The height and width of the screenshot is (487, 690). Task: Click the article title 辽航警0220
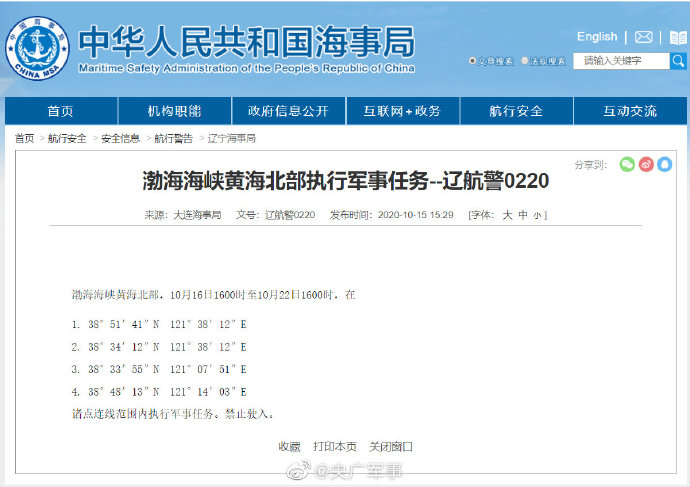pos(345,181)
